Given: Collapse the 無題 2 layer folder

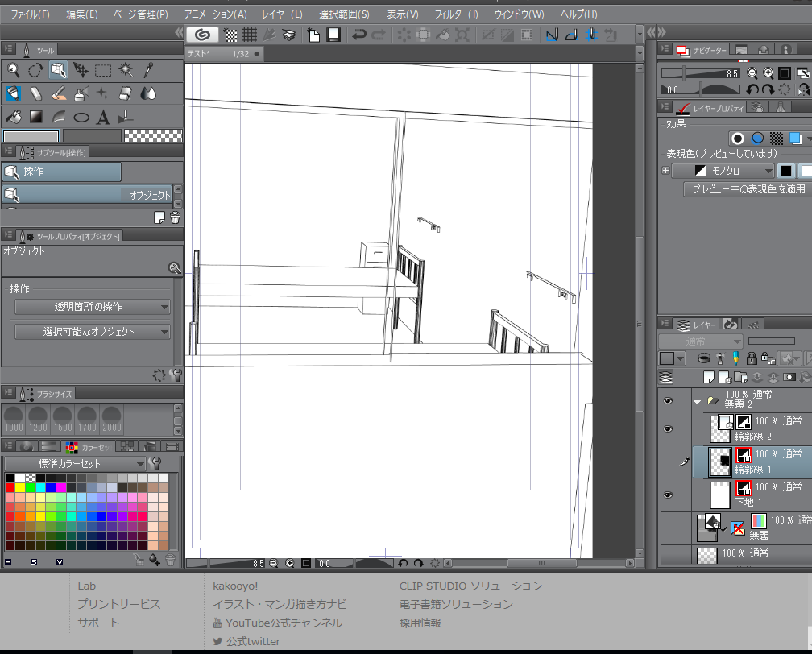Looking at the screenshot, I should [x=697, y=400].
